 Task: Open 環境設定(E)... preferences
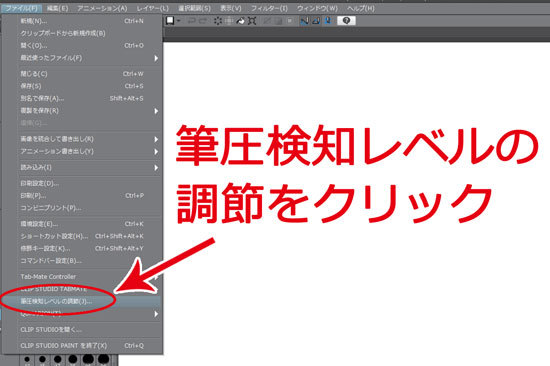click(82, 224)
